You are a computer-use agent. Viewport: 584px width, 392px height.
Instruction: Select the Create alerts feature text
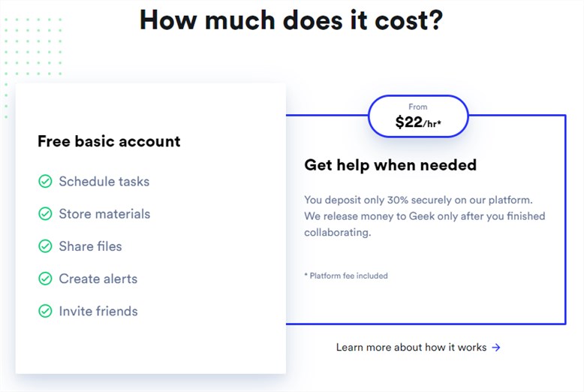coord(98,279)
